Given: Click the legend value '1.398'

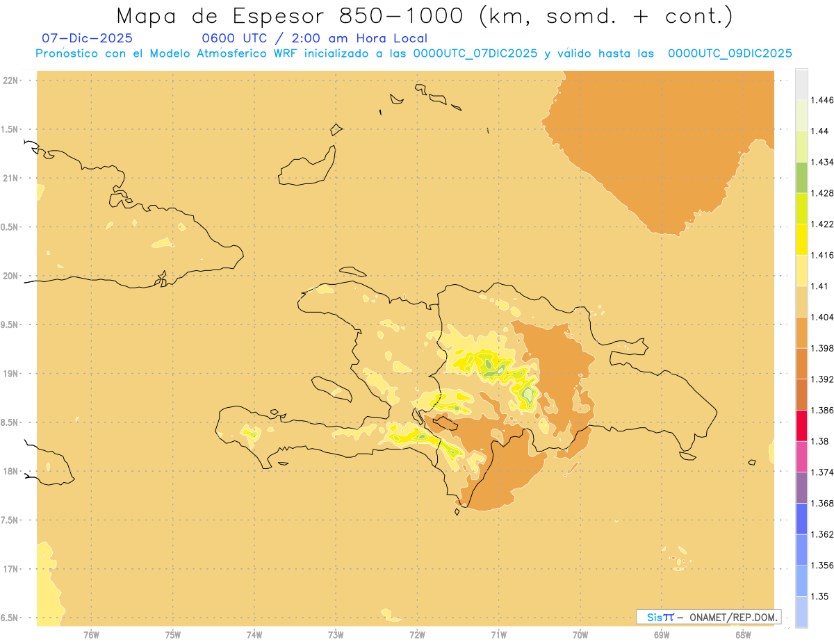Looking at the screenshot, I should 823,348.
